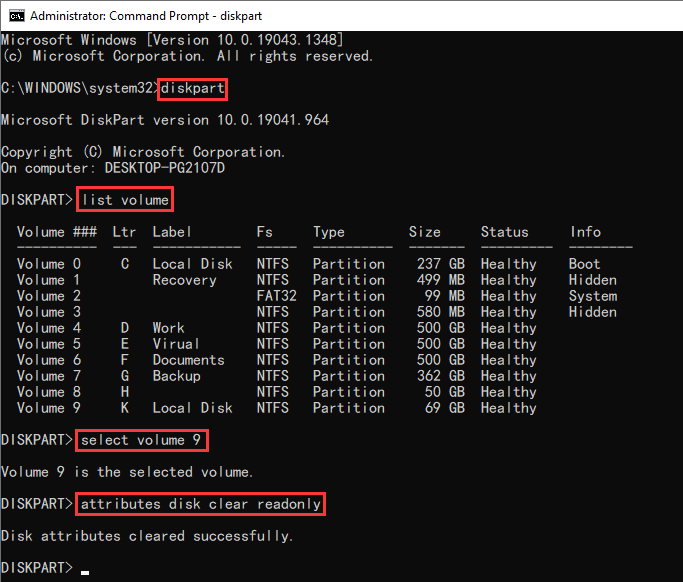Click the 'Backup' label for Volume 7
This screenshot has height=582, width=683.
pos(176,376)
